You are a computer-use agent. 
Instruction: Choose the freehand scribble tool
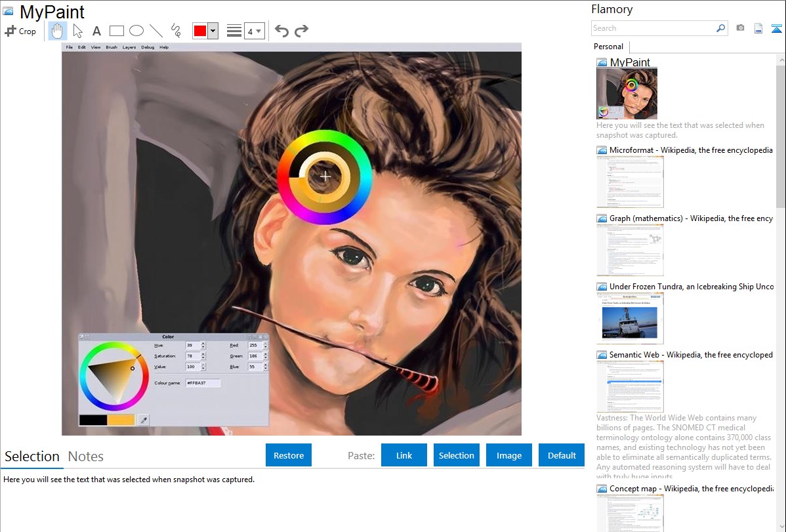pos(176,31)
